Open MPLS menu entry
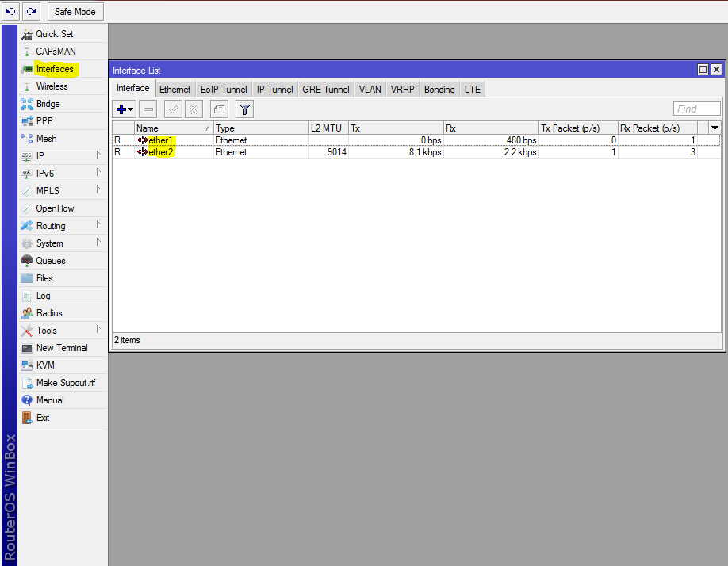 tap(63, 191)
